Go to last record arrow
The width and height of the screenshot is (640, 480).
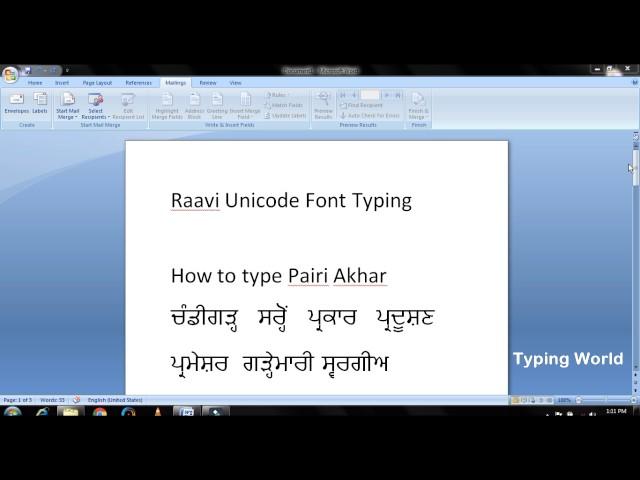tap(398, 95)
